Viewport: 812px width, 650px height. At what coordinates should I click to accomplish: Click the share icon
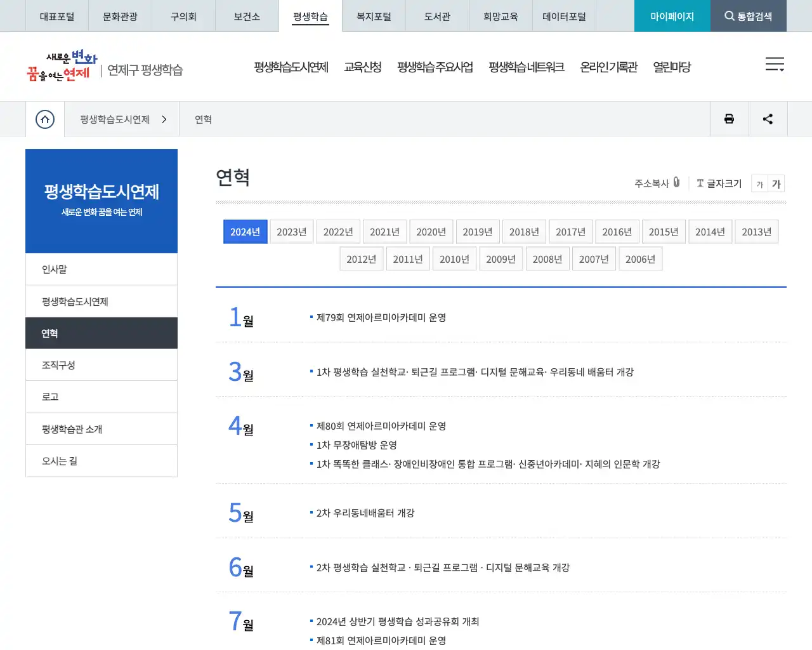coord(768,119)
